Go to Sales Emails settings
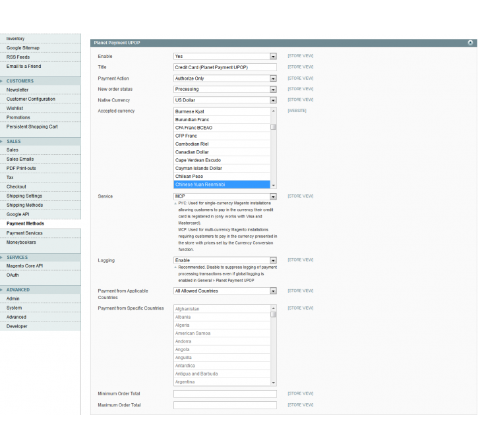 (40, 159)
